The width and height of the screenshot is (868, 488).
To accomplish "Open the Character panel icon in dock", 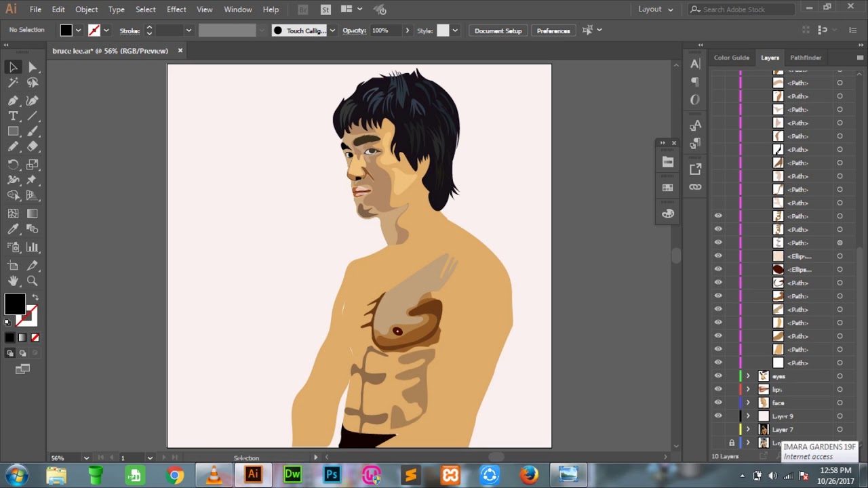I will click(x=695, y=64).
